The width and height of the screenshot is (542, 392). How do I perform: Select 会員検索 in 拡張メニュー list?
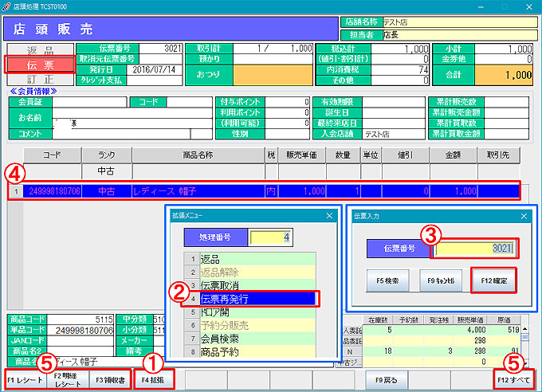tap(257, 339)
